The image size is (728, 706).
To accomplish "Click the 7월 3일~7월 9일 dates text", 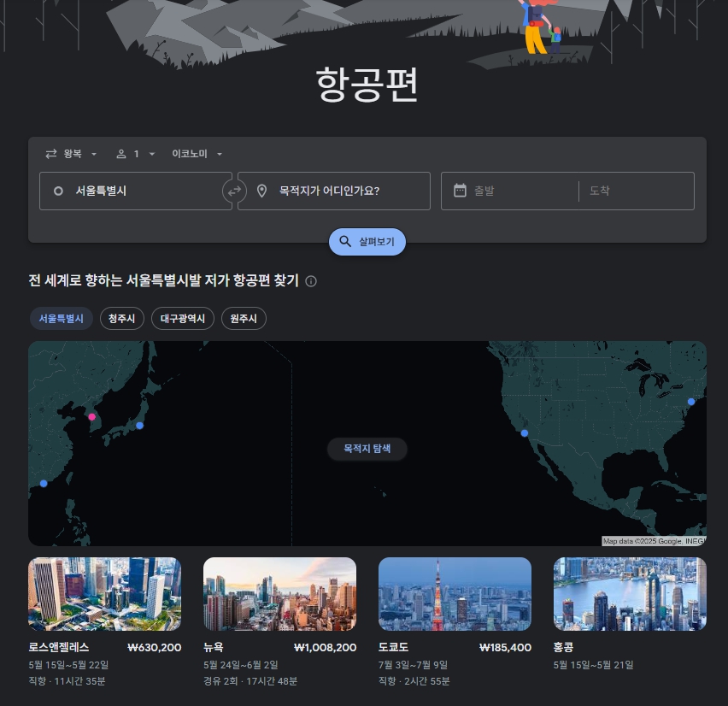I will [x=414, y=665].
